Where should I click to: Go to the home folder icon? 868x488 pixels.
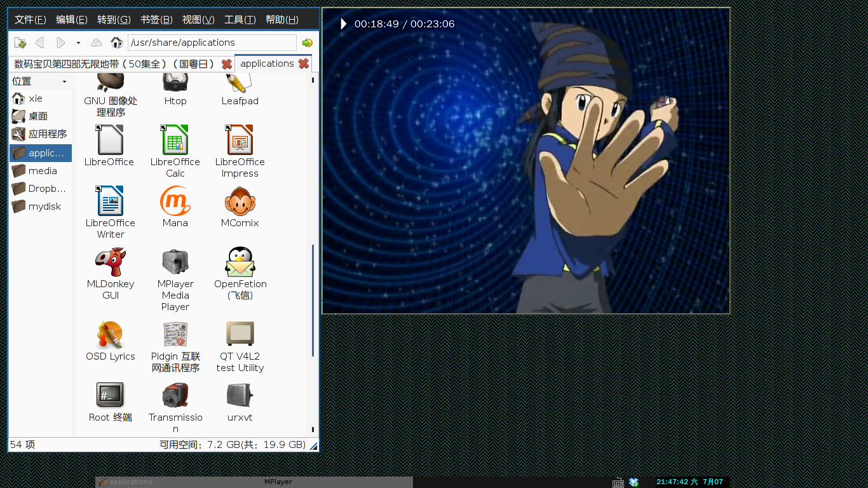(x=116, y=43)
